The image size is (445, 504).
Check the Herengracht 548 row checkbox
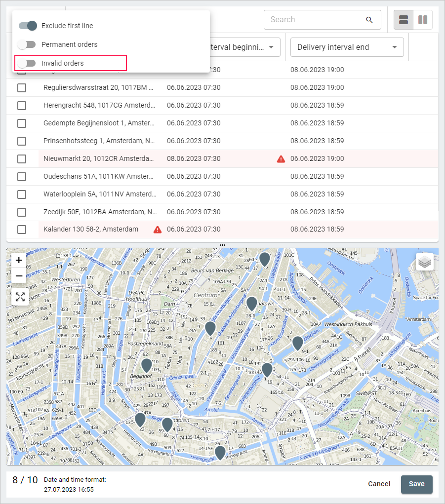(22, 106)
